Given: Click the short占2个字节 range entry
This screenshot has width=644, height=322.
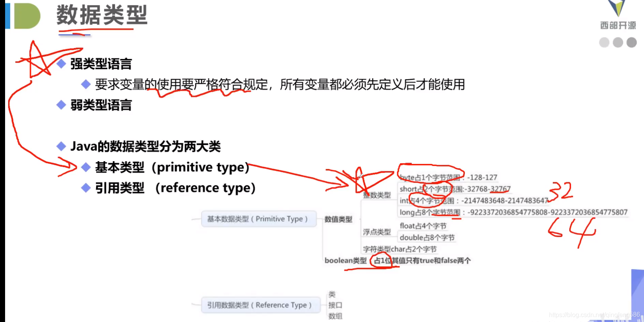Looking at the screenshot, I should pyautogui.click(x=455, y=189).
